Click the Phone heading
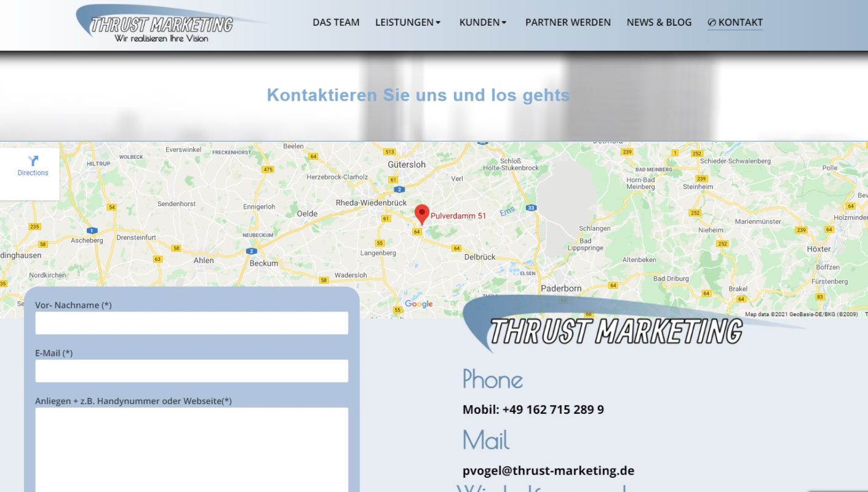 493,379
